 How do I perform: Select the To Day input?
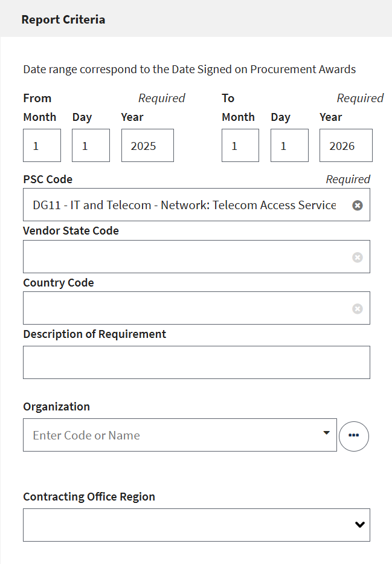pos(289,146)
